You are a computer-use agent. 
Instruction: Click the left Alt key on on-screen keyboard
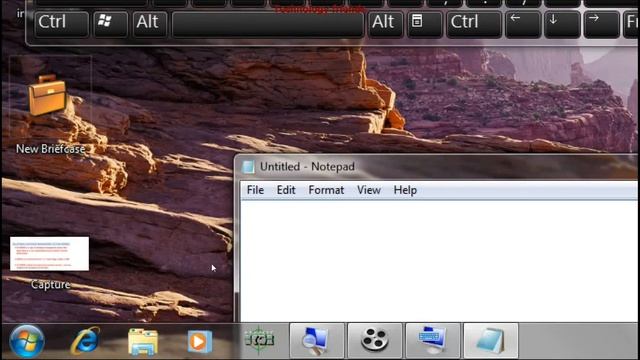[149, 24]
